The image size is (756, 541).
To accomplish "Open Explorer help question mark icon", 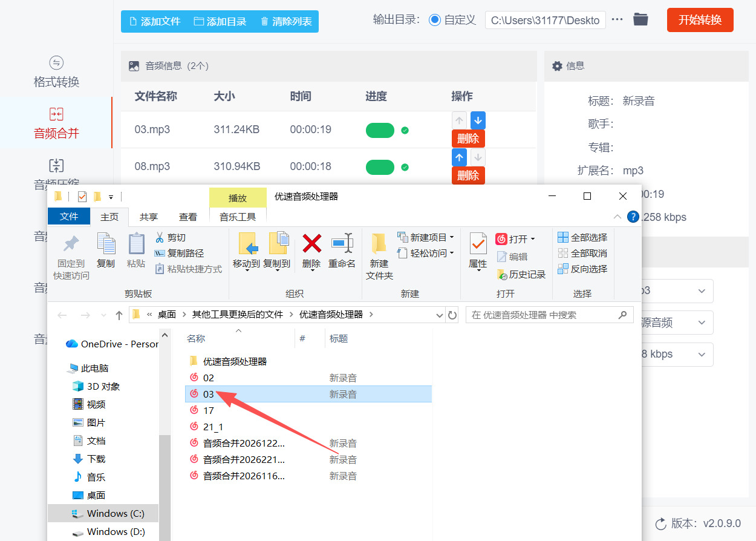I will [633, 217].
